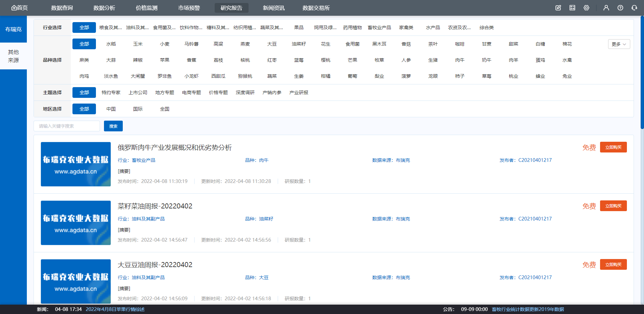Click the help question mark icon
This screenshot has width=644, height=314.
tap(620, 8)
